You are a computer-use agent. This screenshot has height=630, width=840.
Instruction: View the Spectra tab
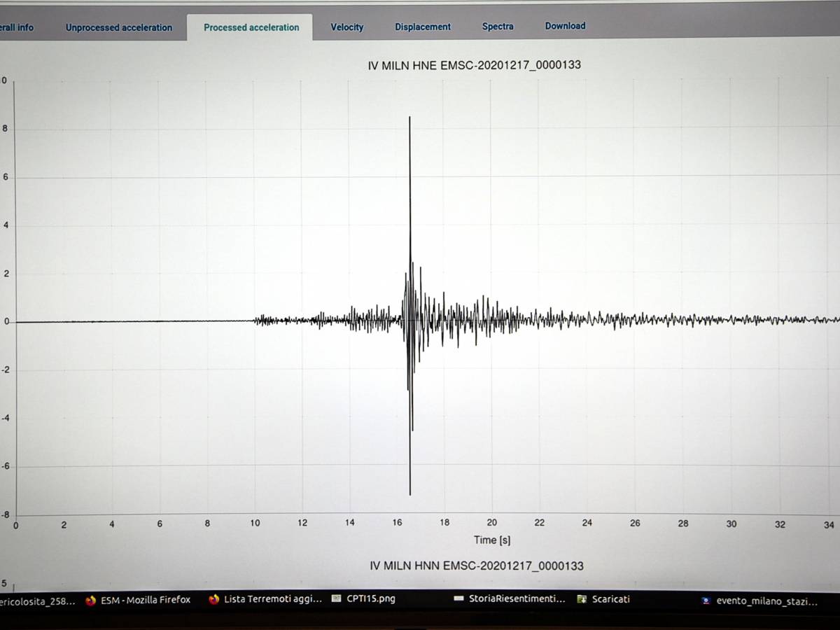tap(498, 26)
